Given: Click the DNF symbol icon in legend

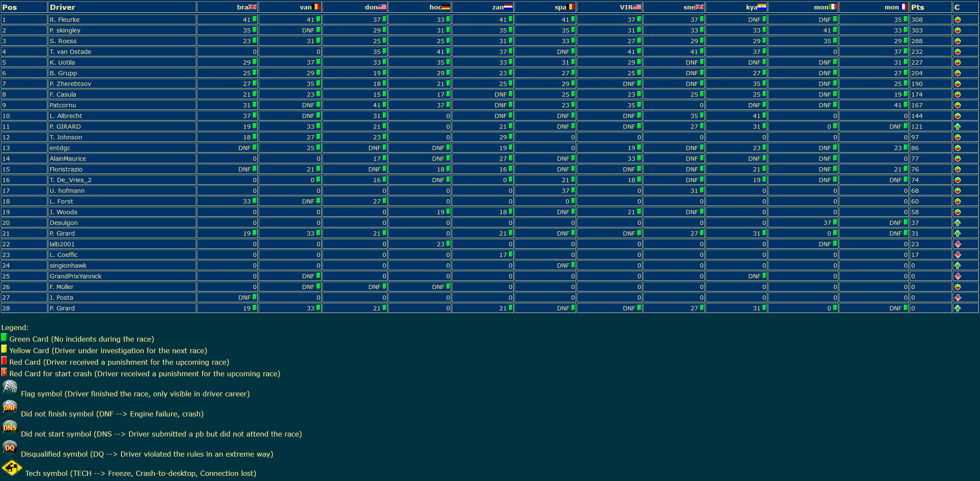Looking at the screenshot, I should 9,407.
